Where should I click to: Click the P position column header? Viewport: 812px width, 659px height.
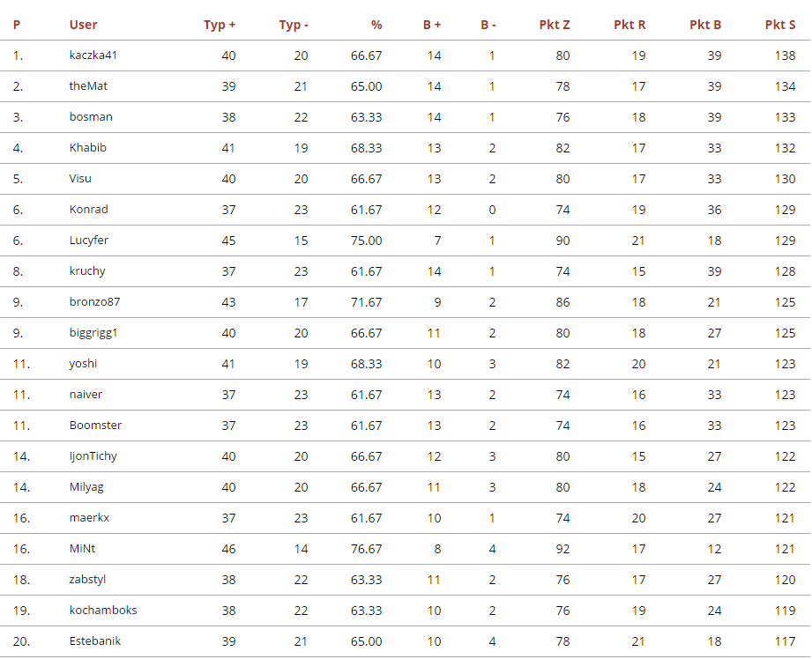(x=17, y=25)
